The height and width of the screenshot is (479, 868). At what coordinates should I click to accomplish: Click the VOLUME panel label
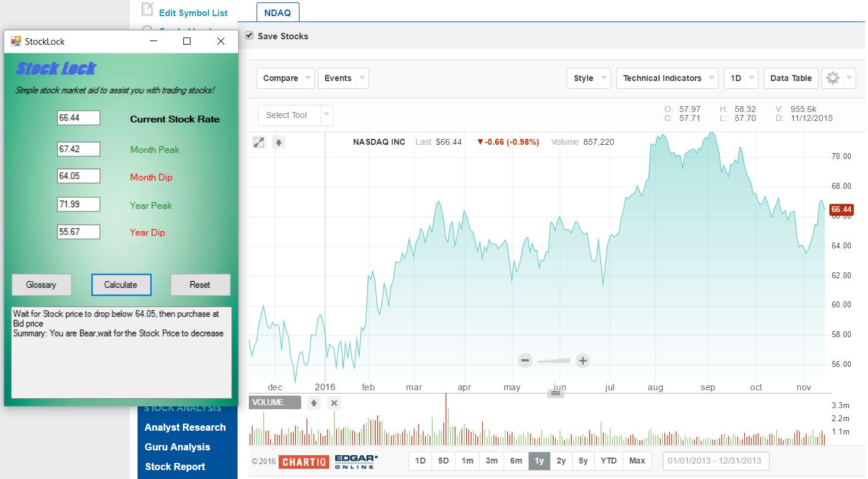tap(275, 403)
